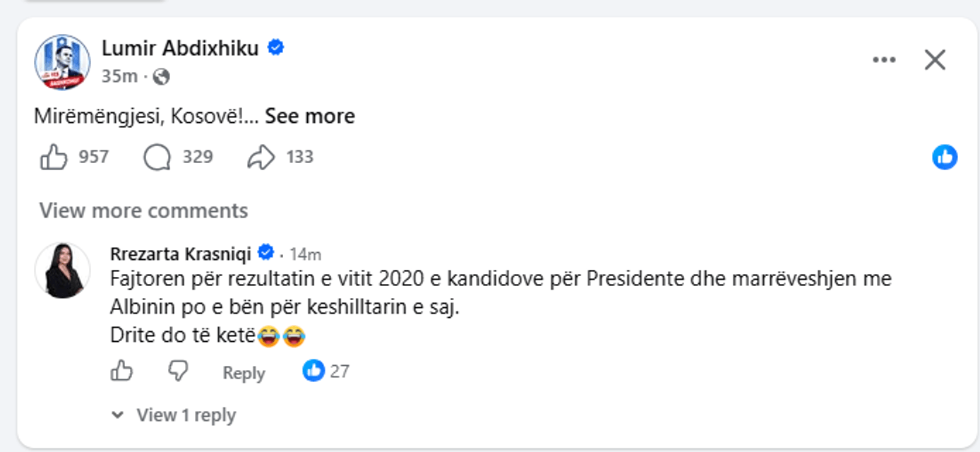Open the 35m post timestamp
The width and height of the screenshot is (980, 452).
pos(119,76)
